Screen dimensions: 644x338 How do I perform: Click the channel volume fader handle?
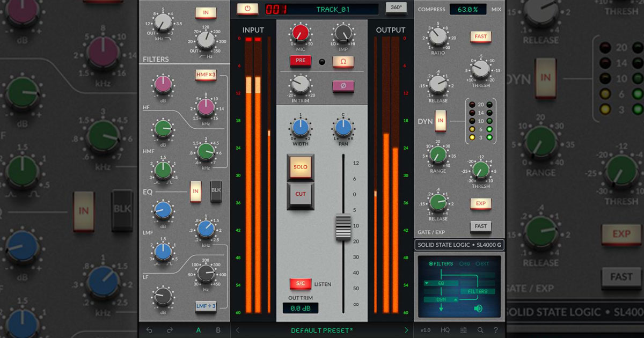[x=343, y=226]
